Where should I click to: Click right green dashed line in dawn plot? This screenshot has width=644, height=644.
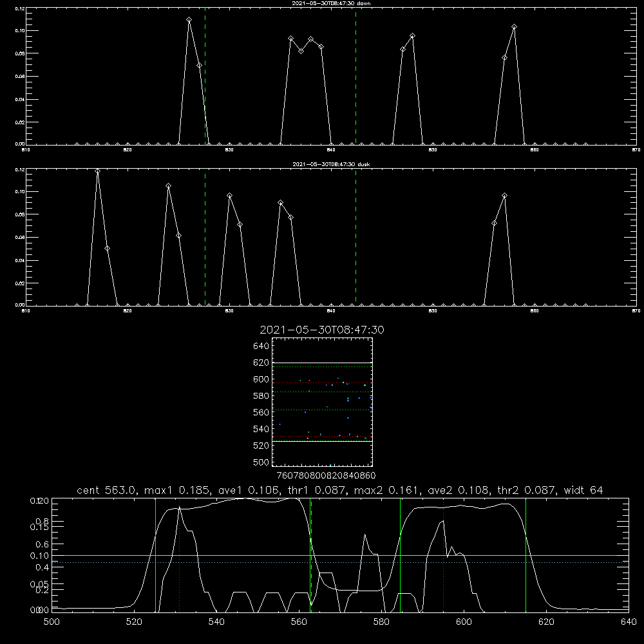point(355,76)
